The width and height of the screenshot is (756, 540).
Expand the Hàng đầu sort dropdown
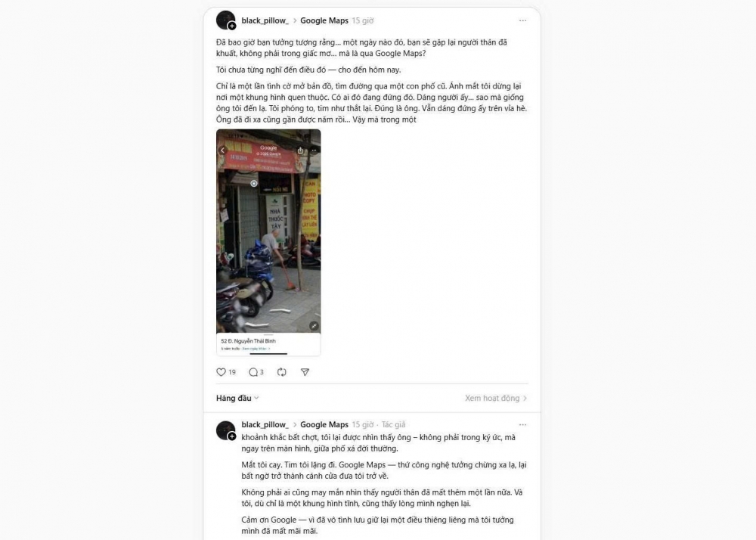click(x=237, y=399)
